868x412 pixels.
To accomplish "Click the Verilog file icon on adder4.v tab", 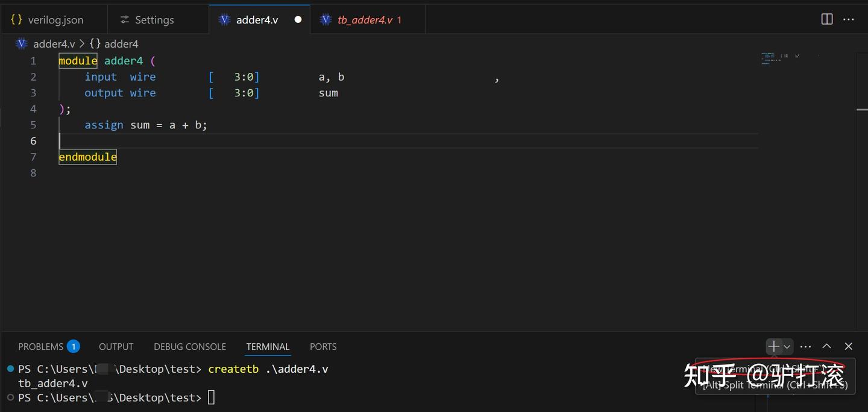I will [224, 19].
